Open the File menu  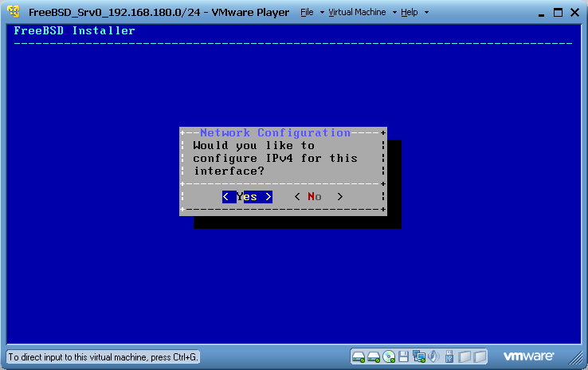(x=307, y=13)
